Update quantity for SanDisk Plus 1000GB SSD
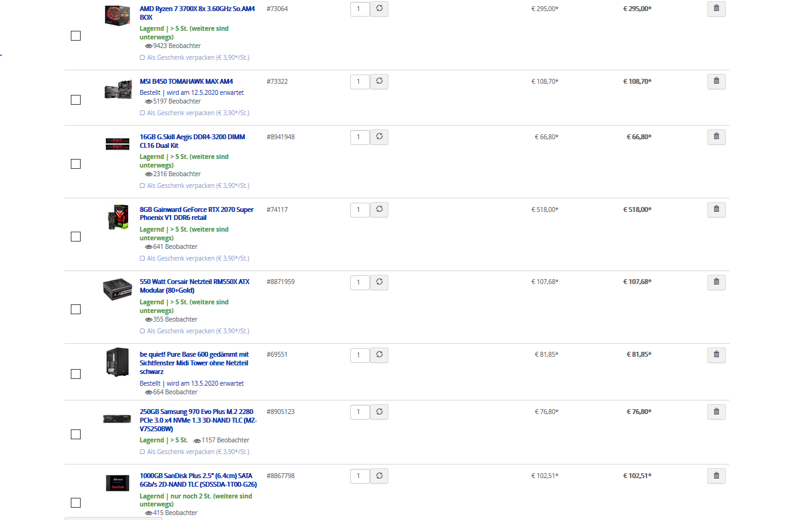 coord(379,476)
